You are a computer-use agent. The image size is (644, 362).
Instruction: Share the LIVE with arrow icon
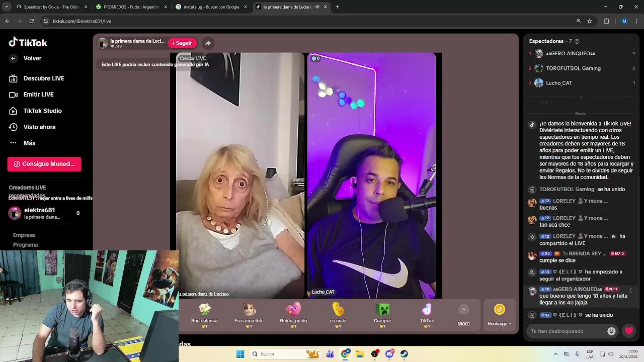pos(208,43)
